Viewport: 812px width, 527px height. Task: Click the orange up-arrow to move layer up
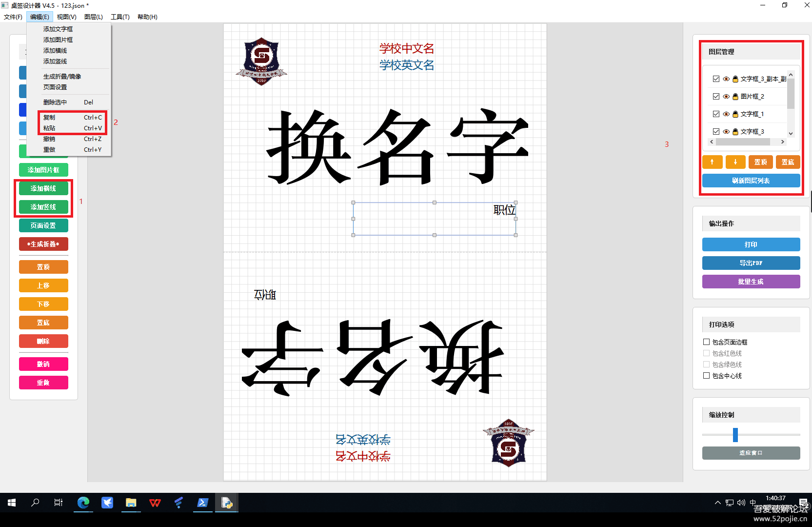coord(712,162)
